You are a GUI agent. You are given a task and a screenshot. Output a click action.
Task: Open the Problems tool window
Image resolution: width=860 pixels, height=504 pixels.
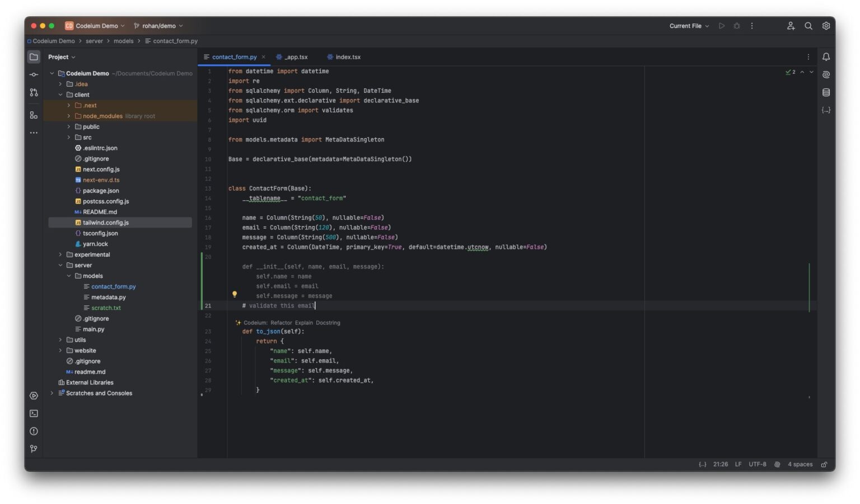pyautogui.click(x=34, y=431)
